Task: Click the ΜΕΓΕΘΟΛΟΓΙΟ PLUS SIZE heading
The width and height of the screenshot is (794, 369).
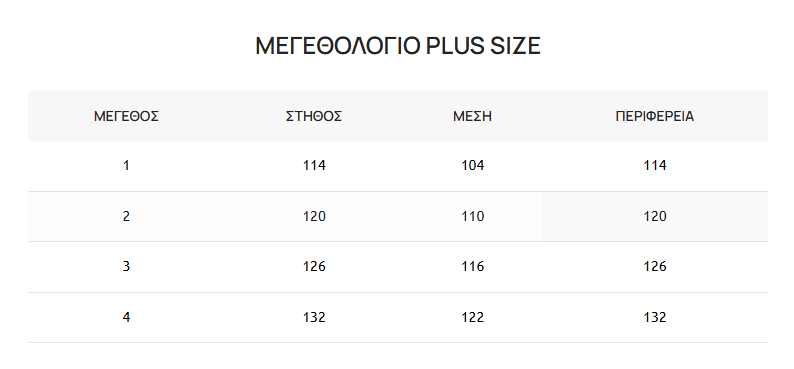Action: (x=398, y=46)
